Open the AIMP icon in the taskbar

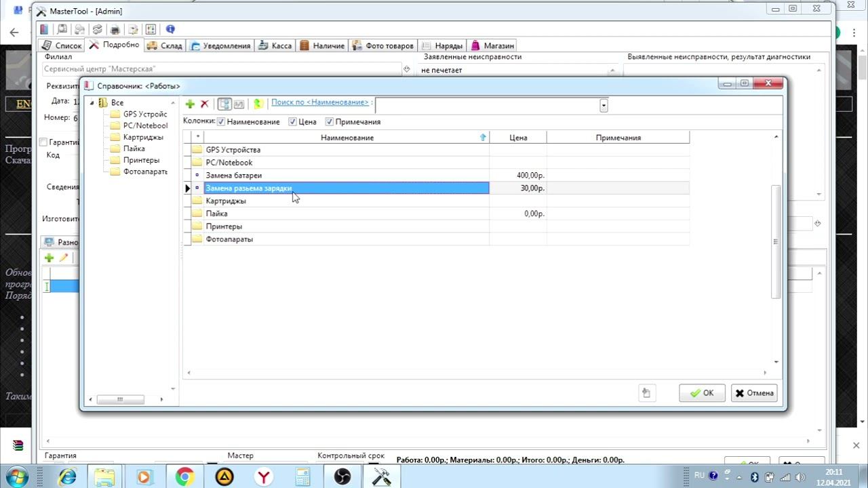[x=224, y=476]
